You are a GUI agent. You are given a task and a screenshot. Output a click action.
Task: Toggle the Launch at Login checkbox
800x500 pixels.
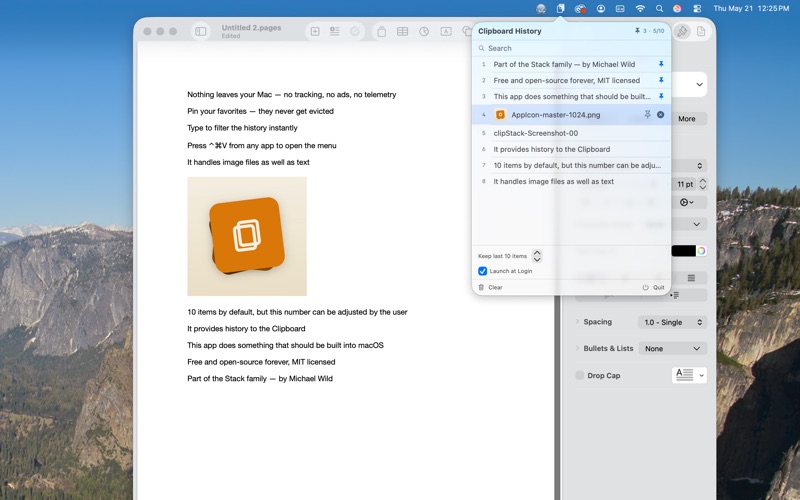482,271
